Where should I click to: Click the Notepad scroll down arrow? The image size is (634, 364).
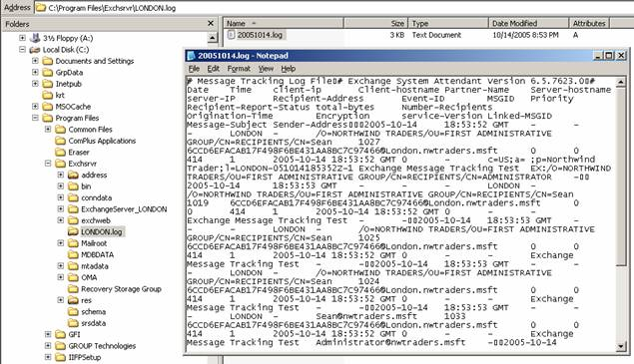tap(621, 346)
